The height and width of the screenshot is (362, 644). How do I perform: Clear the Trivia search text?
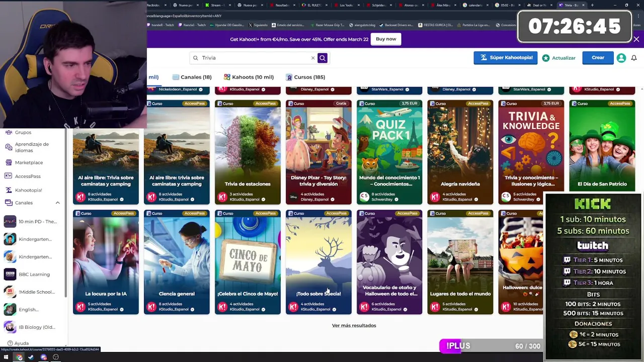coord(312,58)
